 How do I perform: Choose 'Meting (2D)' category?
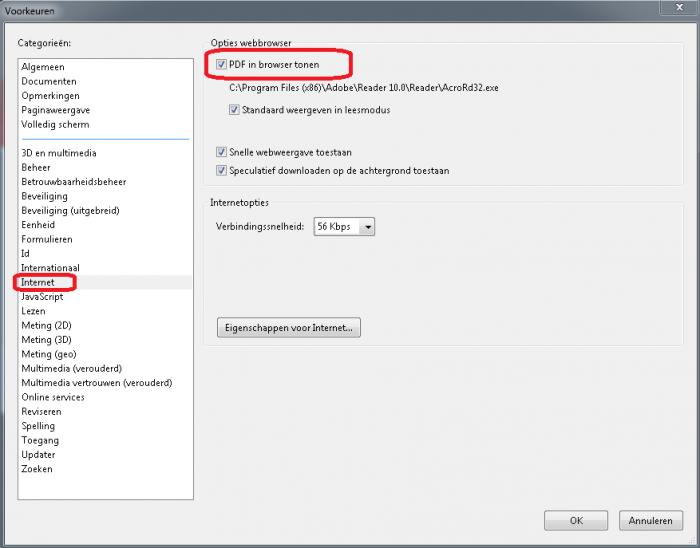(x=46, y=325)
